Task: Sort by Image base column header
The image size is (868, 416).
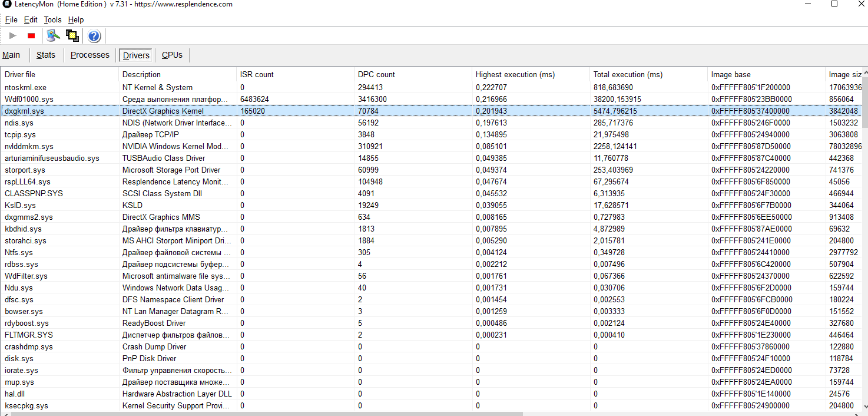Action: tap(767, 74)
